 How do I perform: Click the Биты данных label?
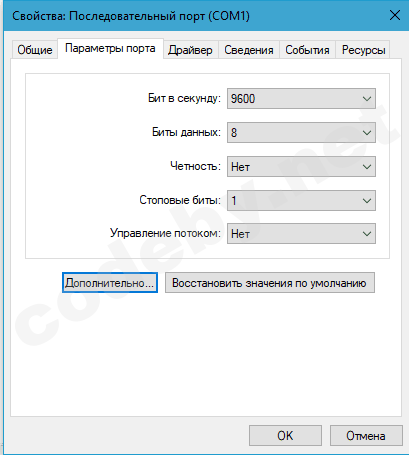[x=186, y=132]
